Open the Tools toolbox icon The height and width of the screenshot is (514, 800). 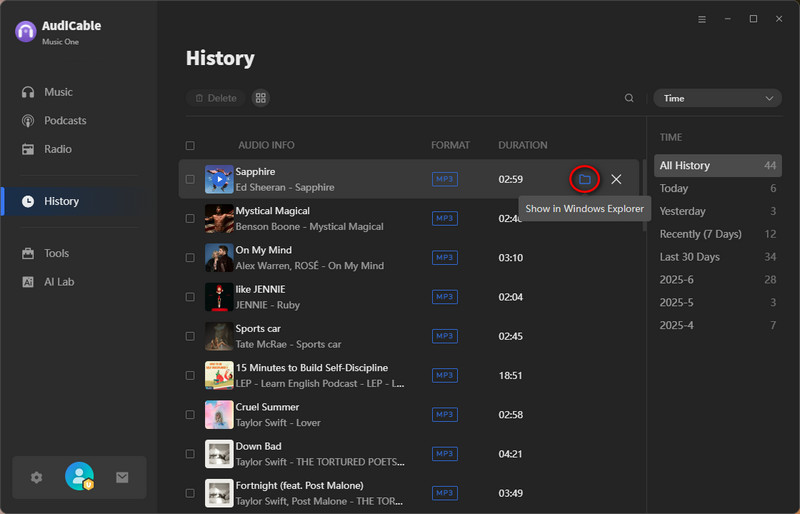(28, 253)
